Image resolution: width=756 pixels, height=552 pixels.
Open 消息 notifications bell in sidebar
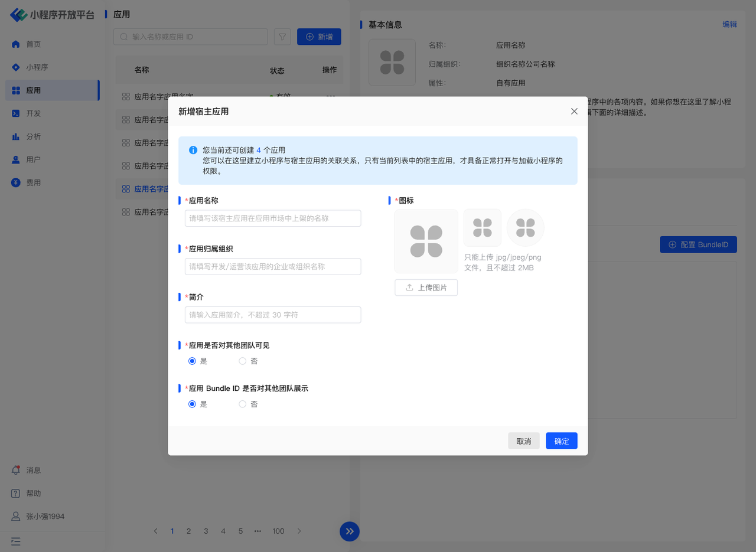(17, 470)
